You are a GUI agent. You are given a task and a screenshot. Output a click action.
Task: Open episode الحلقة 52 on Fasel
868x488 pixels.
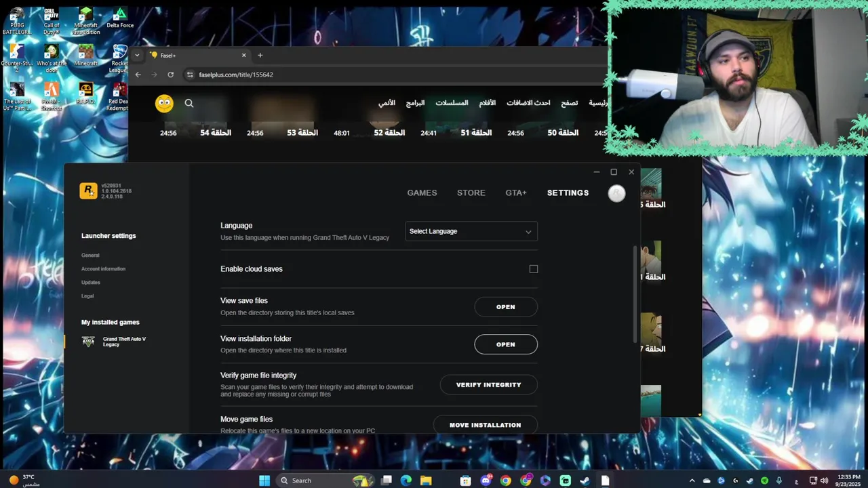coord(389,133)
